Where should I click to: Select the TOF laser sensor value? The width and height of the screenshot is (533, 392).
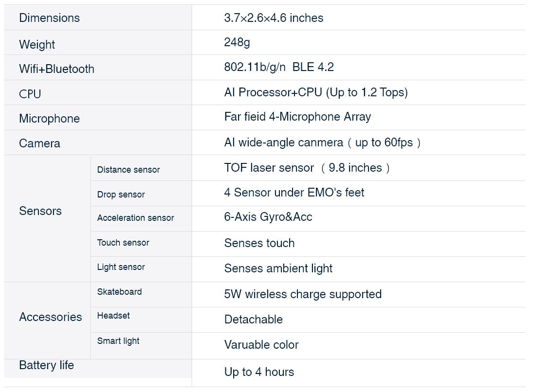(307, 168)
